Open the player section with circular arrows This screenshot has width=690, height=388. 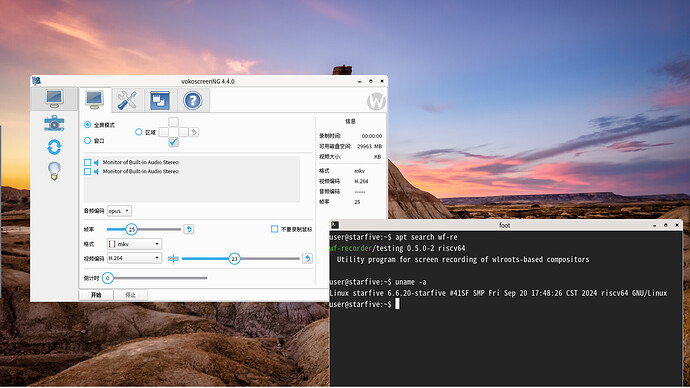[x=54, y=147]
